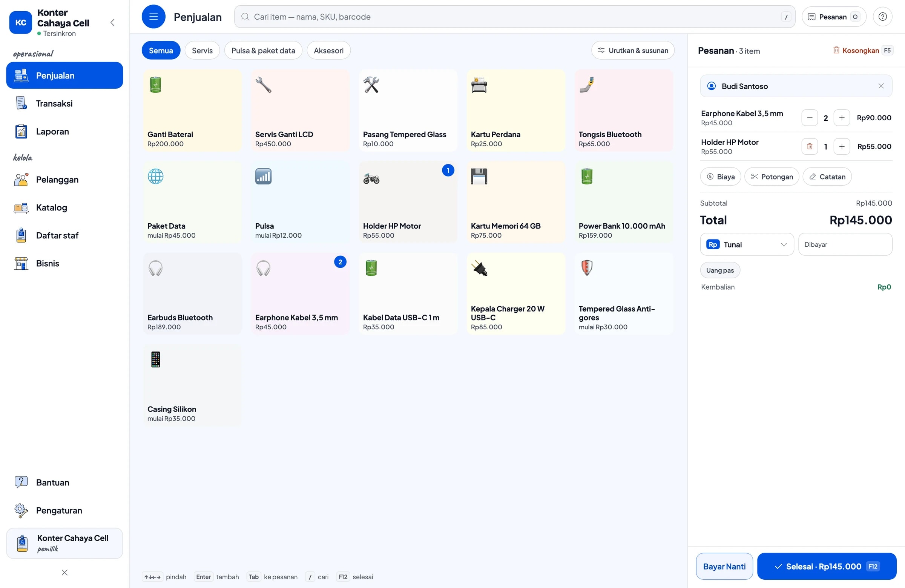Image resolution: width=905 pixels, height=588 pixels.
Task: Empty the order with Kosongkan
Action: click(856, 51)
